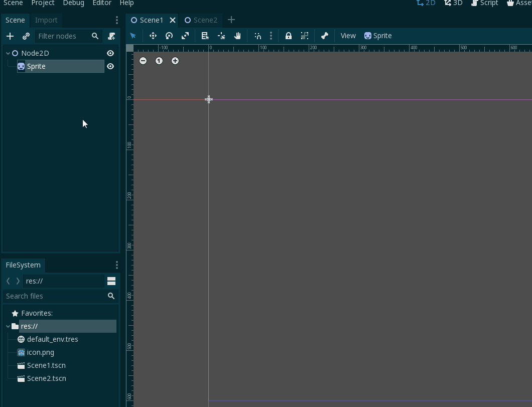The width and height of the screenshot is (532, 407).
Task: Toggle visibility of the Node2D node
Action: pos(110,53)
